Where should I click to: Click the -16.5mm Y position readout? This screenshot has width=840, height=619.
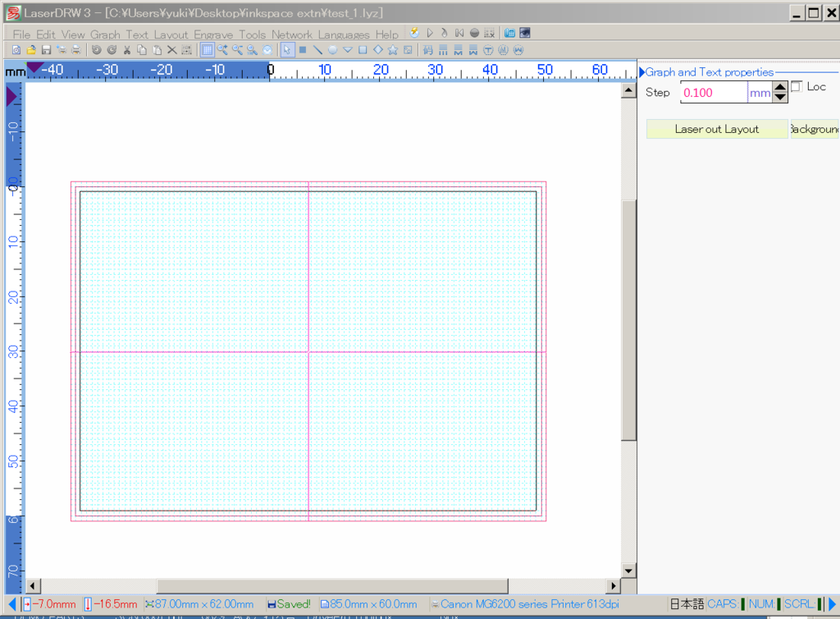(111, 604)
